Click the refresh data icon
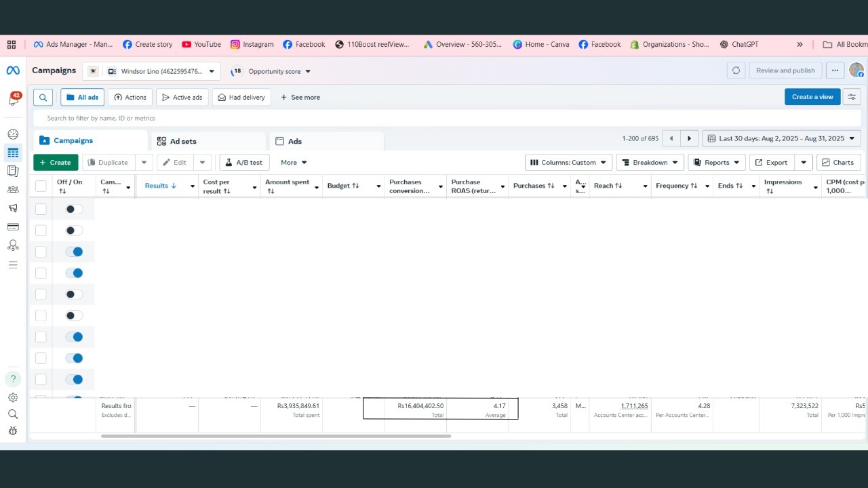 tap(736, 70)
